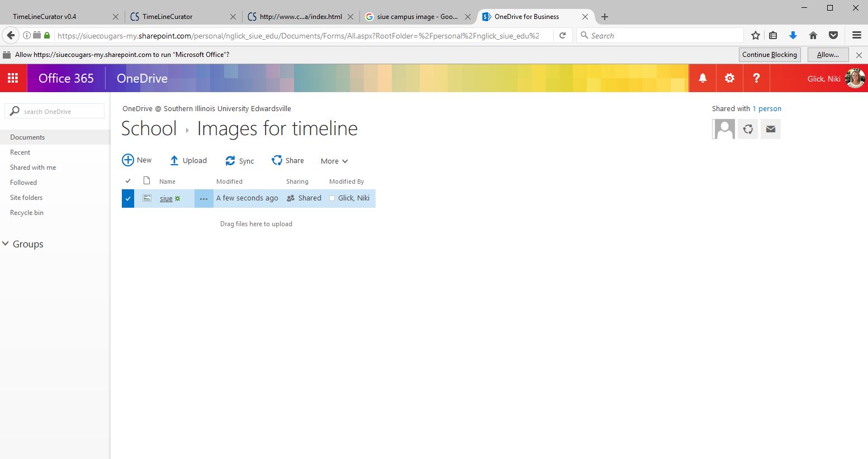Click the email envelope icon under Shared with
868x459 pixels.
click(770, 129)
